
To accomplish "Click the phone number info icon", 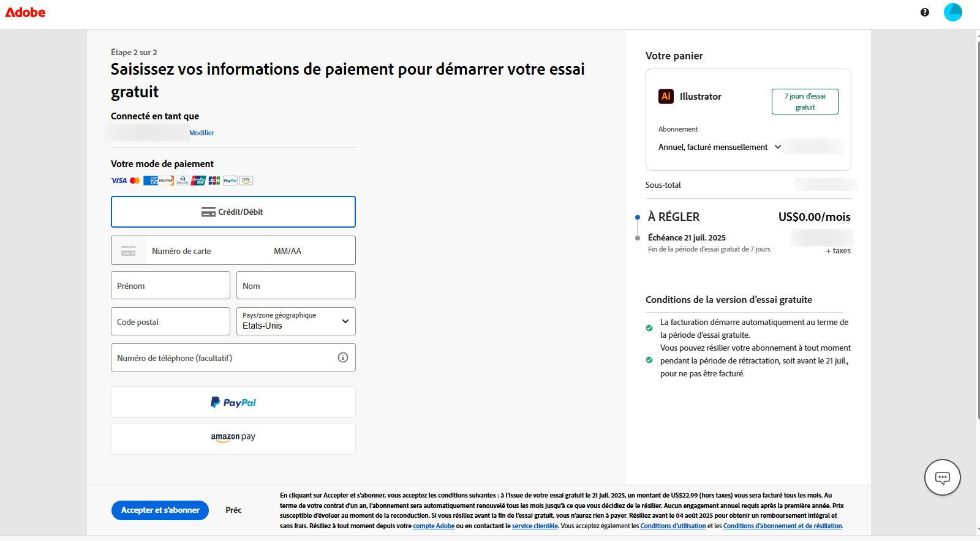I will pos(343,357).
